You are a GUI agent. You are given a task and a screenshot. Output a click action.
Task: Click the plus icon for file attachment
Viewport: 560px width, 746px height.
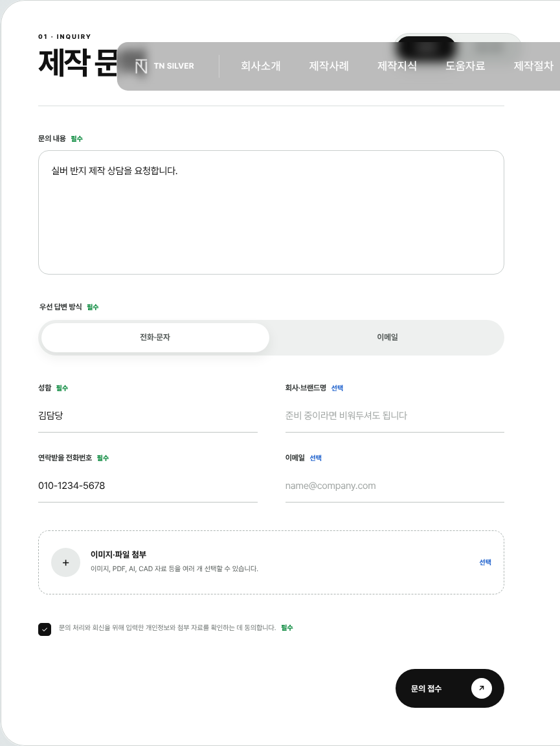point(65,562)
